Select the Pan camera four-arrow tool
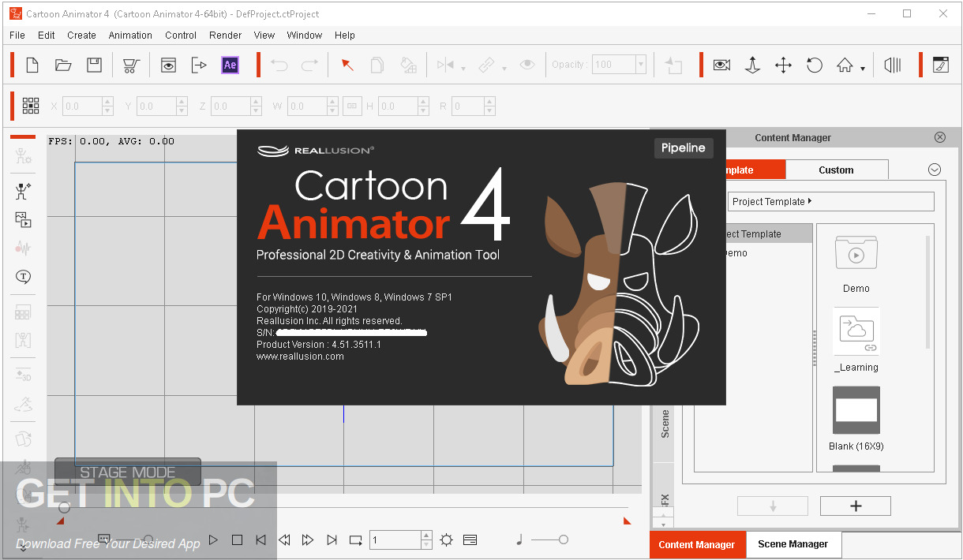Image resolution: width=963 pixels, height=560 pixels. [783, 65]
